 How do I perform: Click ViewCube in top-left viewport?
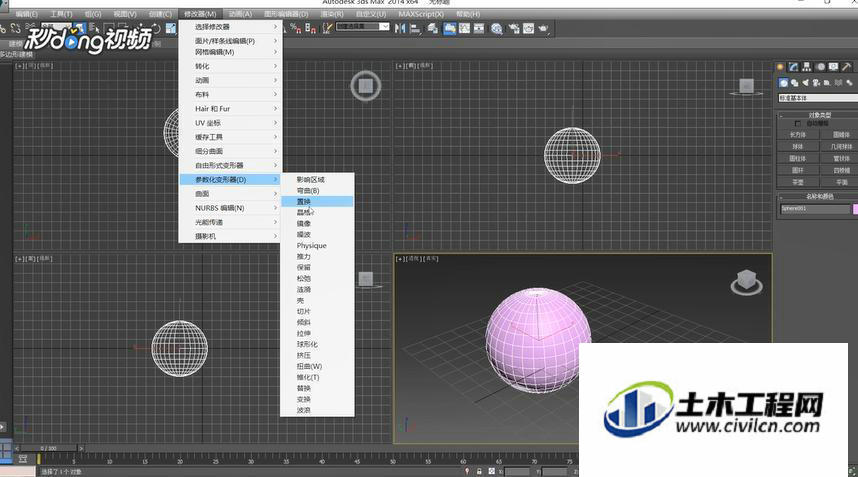point(366,86)
